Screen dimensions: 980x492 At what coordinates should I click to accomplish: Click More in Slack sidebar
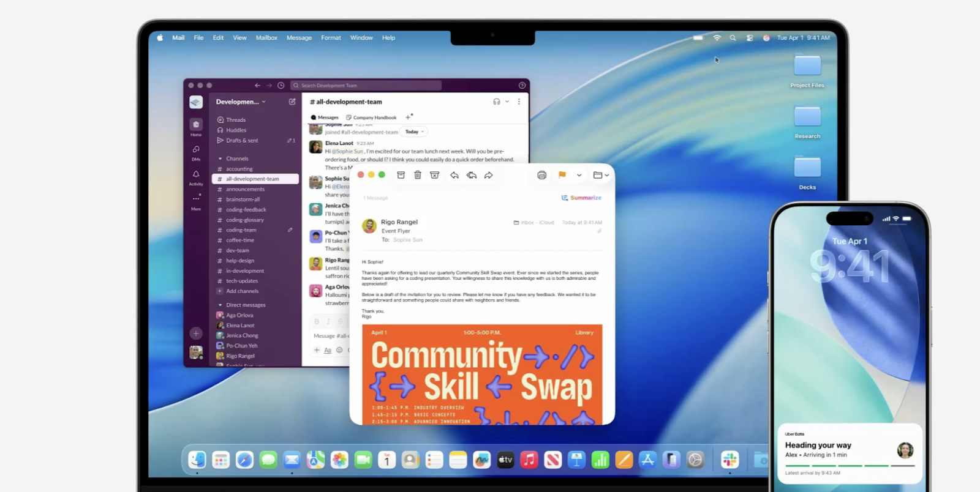click(x=196, y=202)
